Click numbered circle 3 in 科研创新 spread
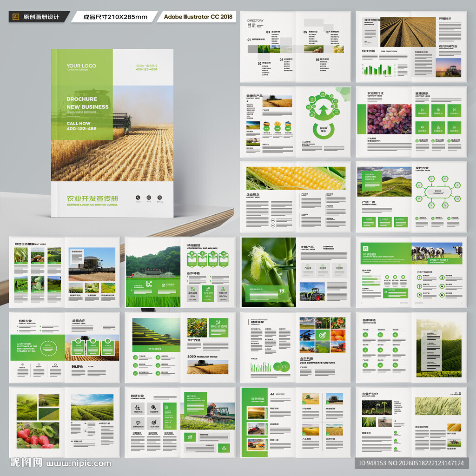This screenshot has width=476, height=476. coord(419,286)
